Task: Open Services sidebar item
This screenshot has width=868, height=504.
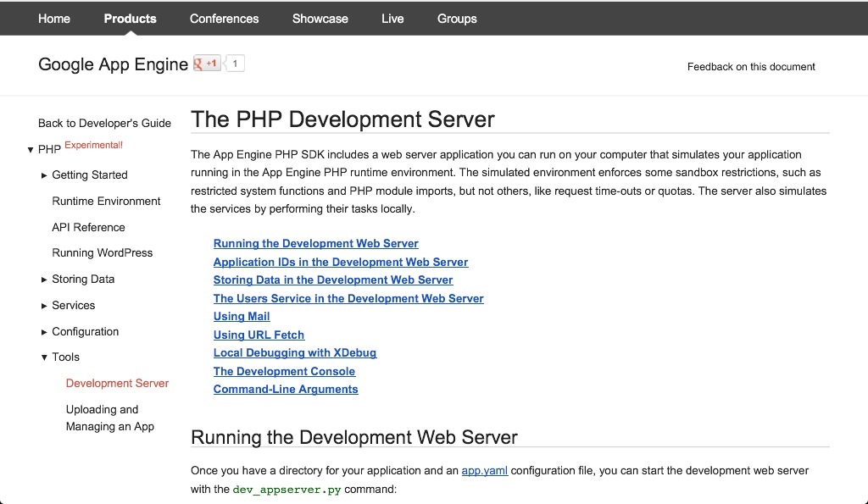Action: click(x=74, y=306)
